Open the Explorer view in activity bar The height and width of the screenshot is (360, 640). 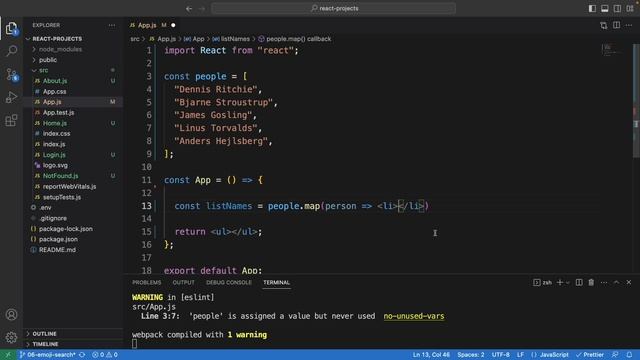click(x=11, y=28)
